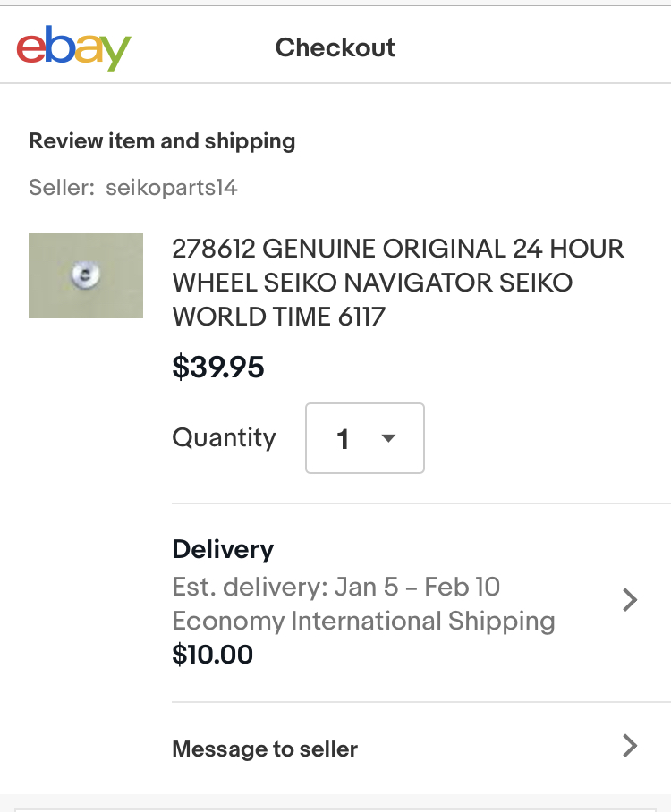
Task: Click the Delivery heading
Action: click(223, 549)
